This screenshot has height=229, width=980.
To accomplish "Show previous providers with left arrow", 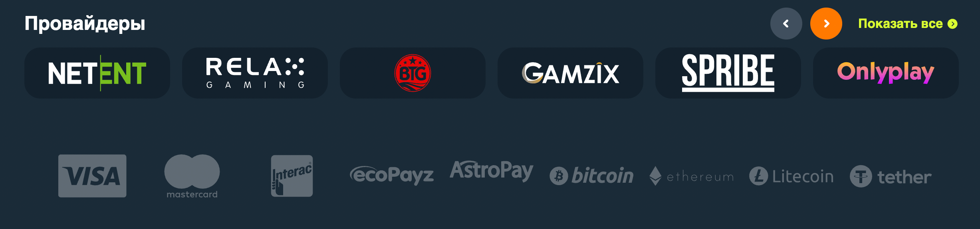I will pyautogui.click(x=786, y=24).
